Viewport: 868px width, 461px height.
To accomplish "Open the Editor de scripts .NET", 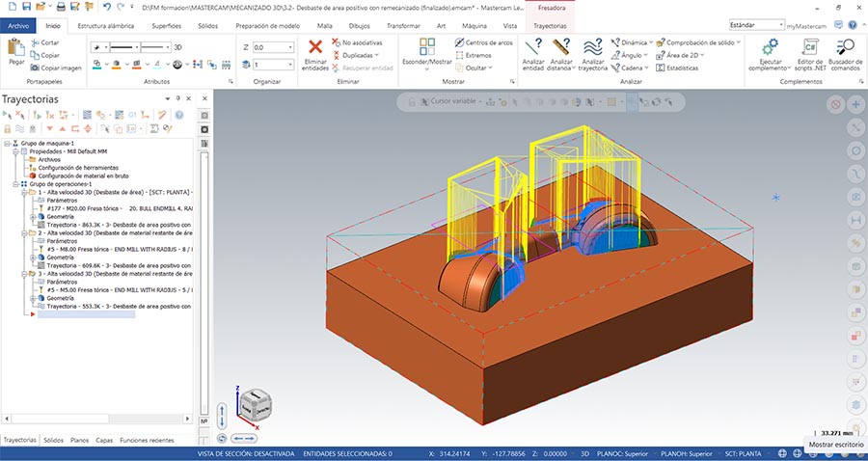I will [x=811, y=48].
